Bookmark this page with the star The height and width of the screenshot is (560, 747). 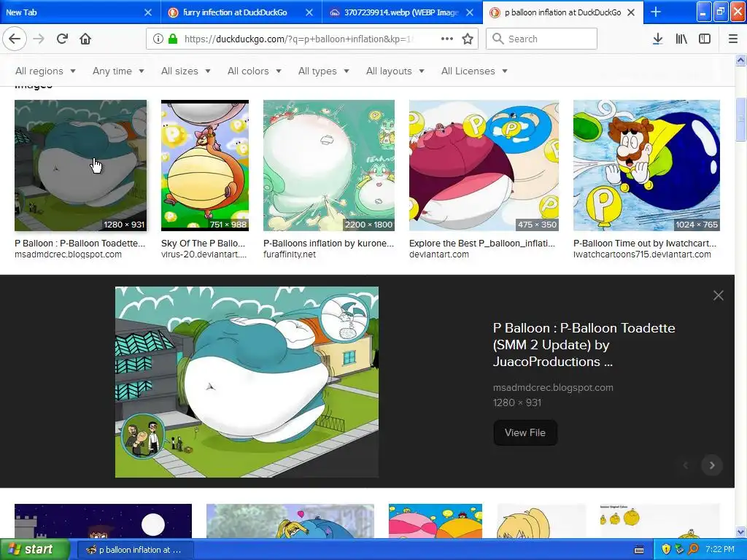(468, 39)
